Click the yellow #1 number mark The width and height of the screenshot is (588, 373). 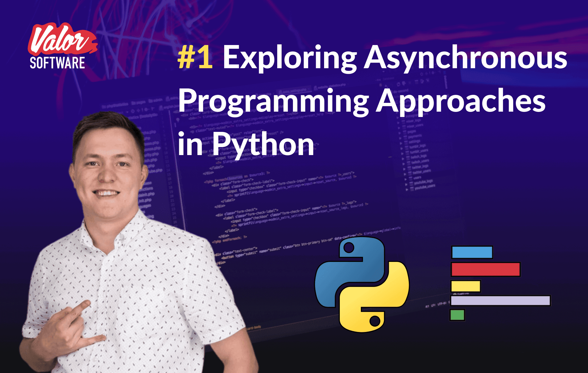(195, 57)
